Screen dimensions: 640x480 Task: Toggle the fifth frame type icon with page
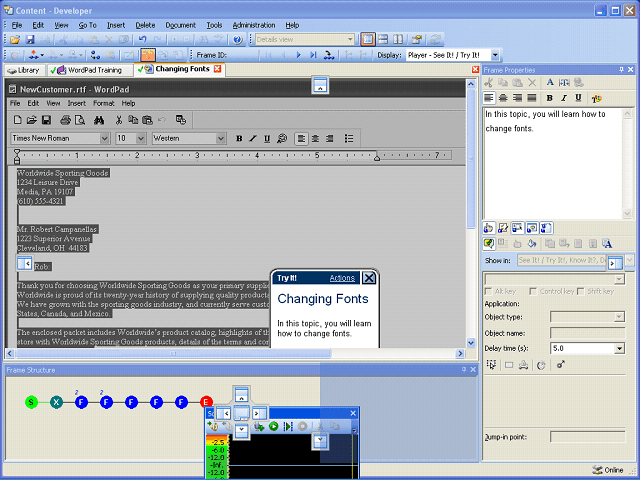pyautogui.click(x=547, y=228)
